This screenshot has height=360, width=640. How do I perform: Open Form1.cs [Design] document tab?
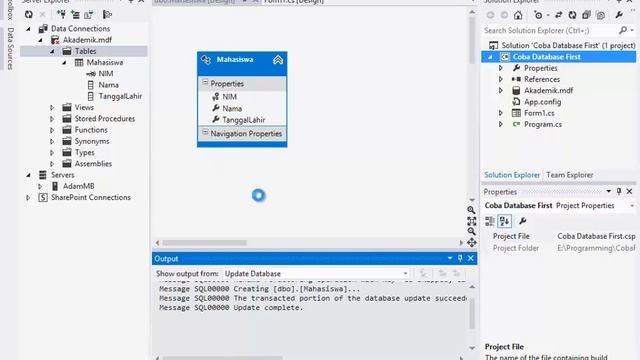(x=294, y=2)
